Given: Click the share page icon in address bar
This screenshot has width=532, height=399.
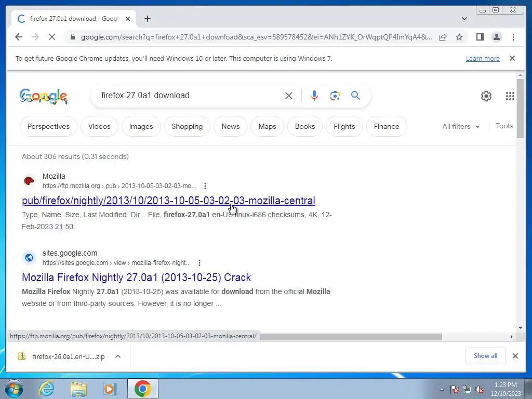Looking at the screenshot, I should tap(443, 37).
